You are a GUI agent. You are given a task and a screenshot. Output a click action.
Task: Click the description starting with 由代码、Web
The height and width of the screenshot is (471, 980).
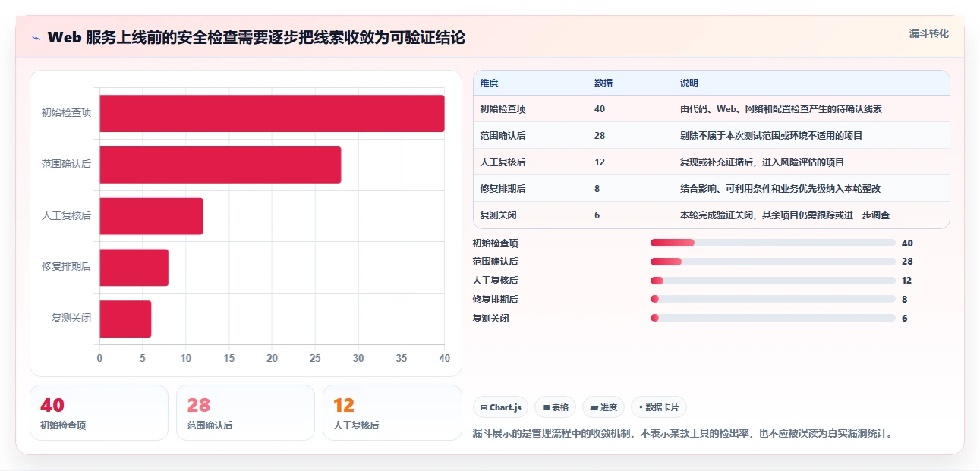pyautogui.click(x=781, y=109)
